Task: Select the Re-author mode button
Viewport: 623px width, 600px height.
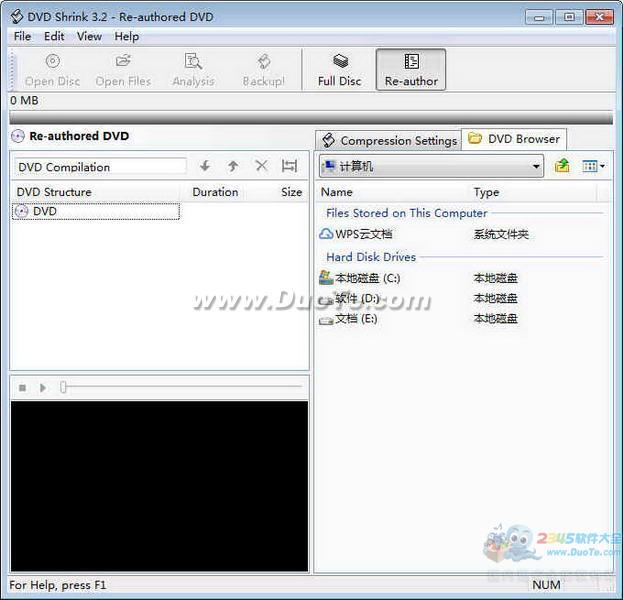Action: click(x=411, y=70)
